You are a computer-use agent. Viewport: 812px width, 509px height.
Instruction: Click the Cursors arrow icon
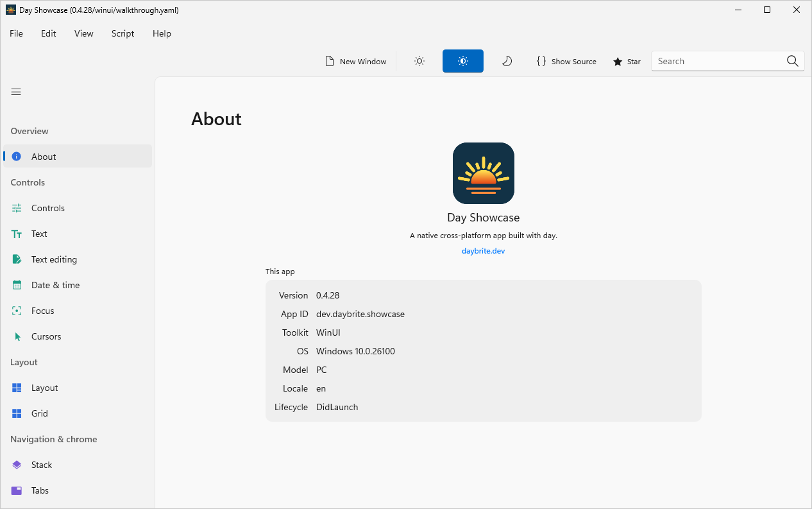[x=17, y=336]
